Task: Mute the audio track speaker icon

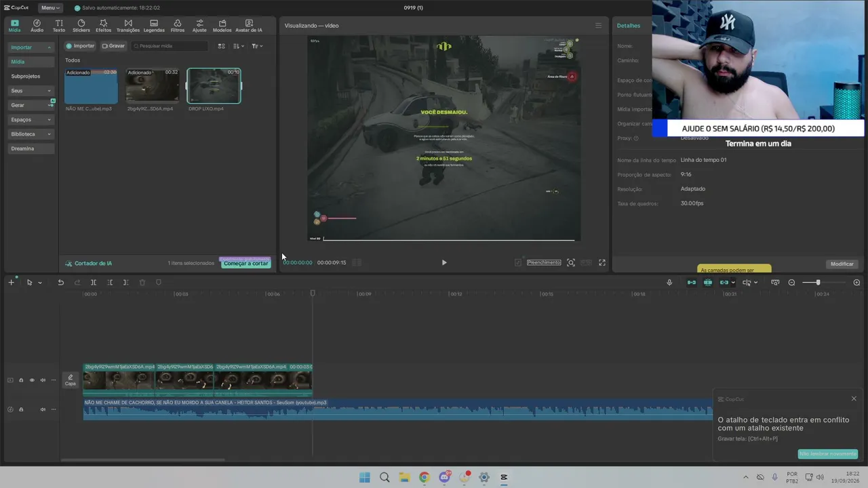Action: tap(43, 409)
